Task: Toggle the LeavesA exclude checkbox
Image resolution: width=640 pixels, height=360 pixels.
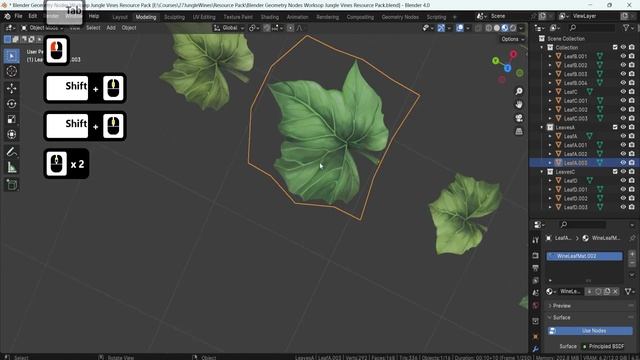Action: [x=615, y=127]
